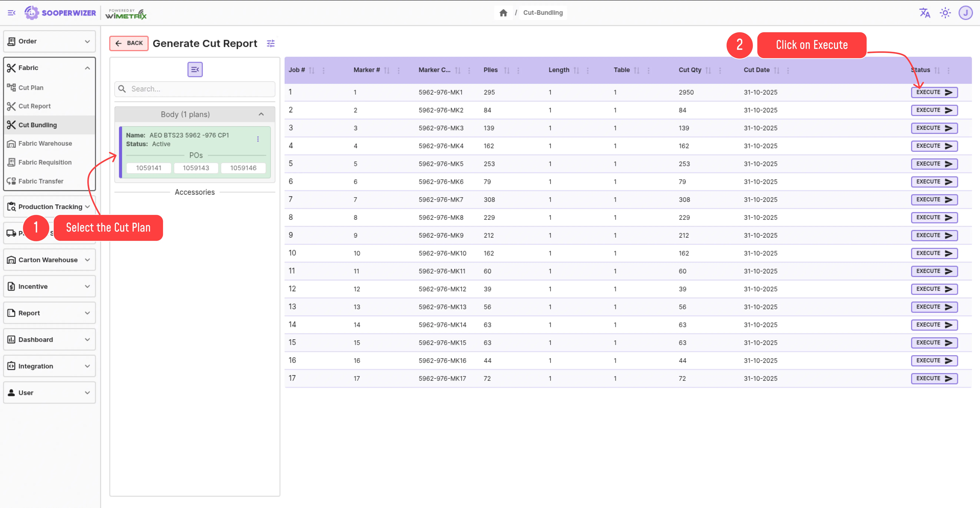Viewport: 980px width, 508px height.
Task: Click the BACK button
Action: (x=129, y=43)
